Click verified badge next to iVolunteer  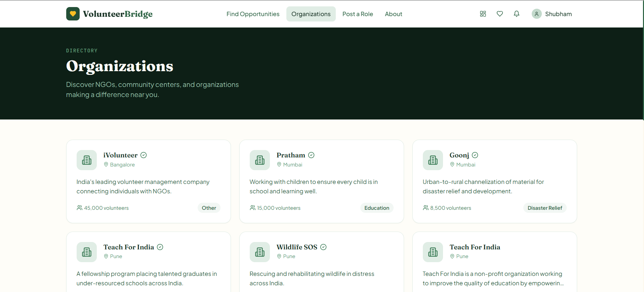(x=144, y=155)
